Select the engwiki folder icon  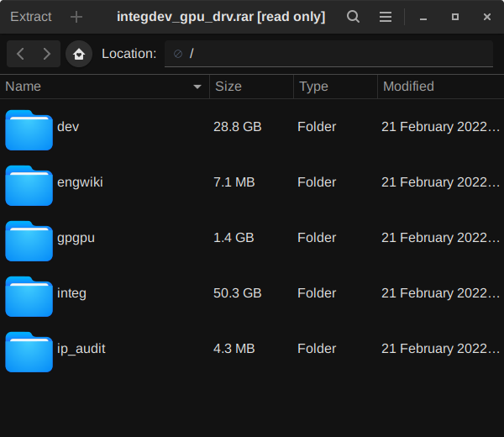click(29, 185)
